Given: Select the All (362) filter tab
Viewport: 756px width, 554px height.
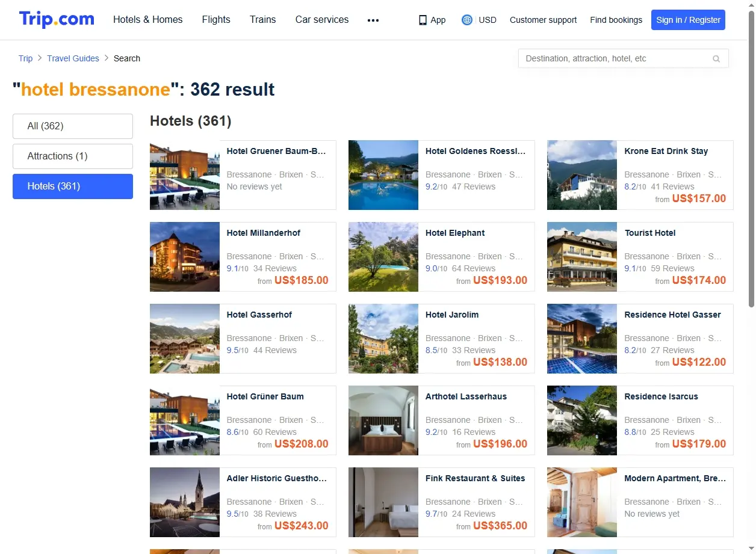Looking at the screenshot, I should pyautogui.click(x=73, y=126).
